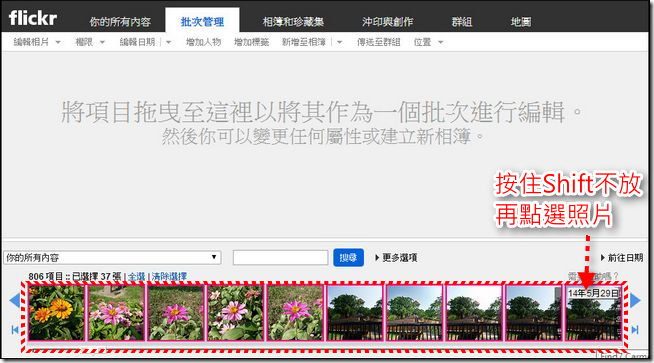Select the first tree and fence thumbnail
Image resolution: width=654 pixels, height=363 pixels.
(x=355, y=313)
